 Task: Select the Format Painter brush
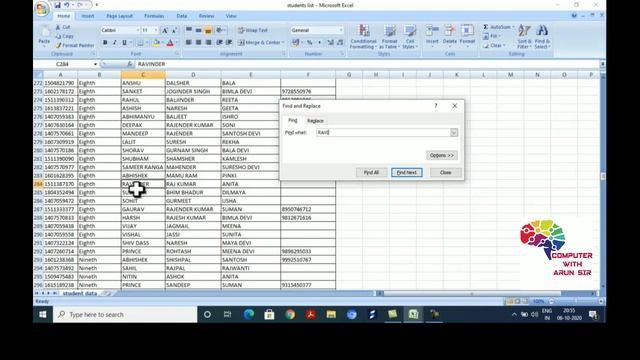(x=75, y=45)
